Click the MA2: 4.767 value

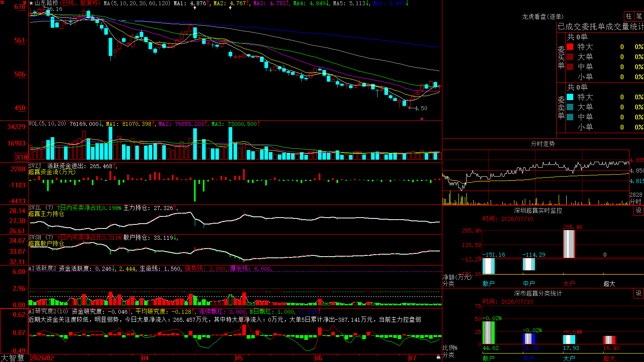pos(231,3)
